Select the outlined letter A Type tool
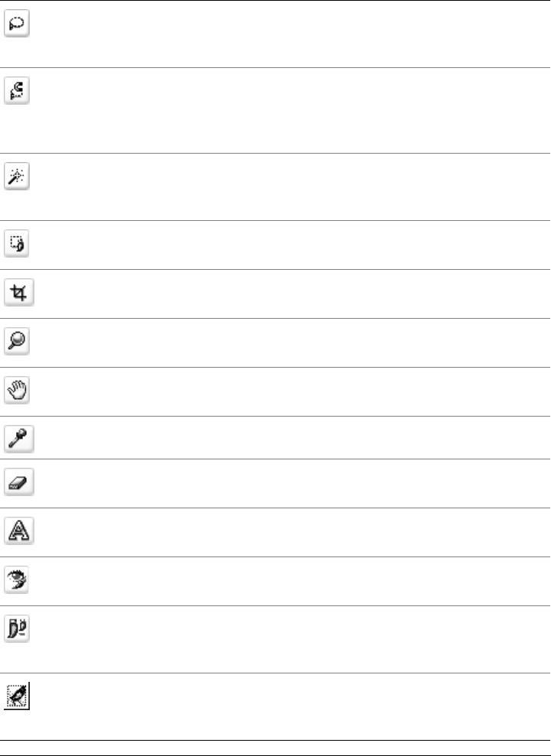551x756 pixels. point(19,530)
